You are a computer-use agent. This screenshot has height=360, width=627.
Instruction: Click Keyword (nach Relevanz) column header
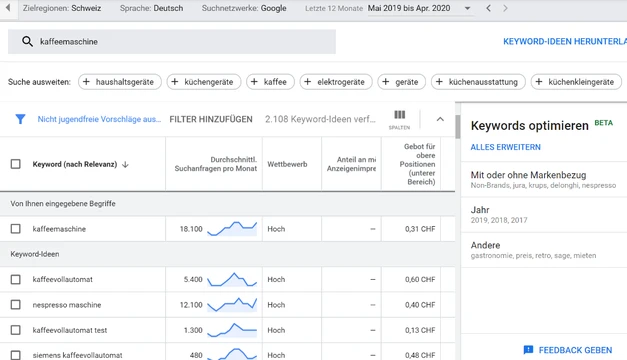pos(75,164)
